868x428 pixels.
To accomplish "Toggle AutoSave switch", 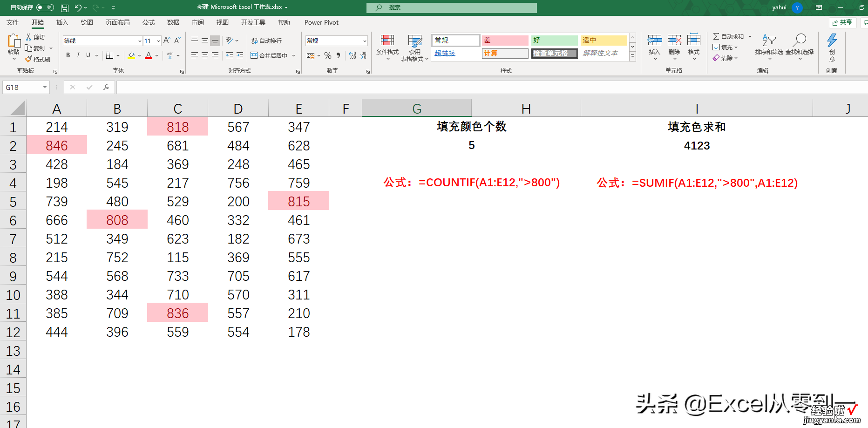I will (x=45, y=7).
